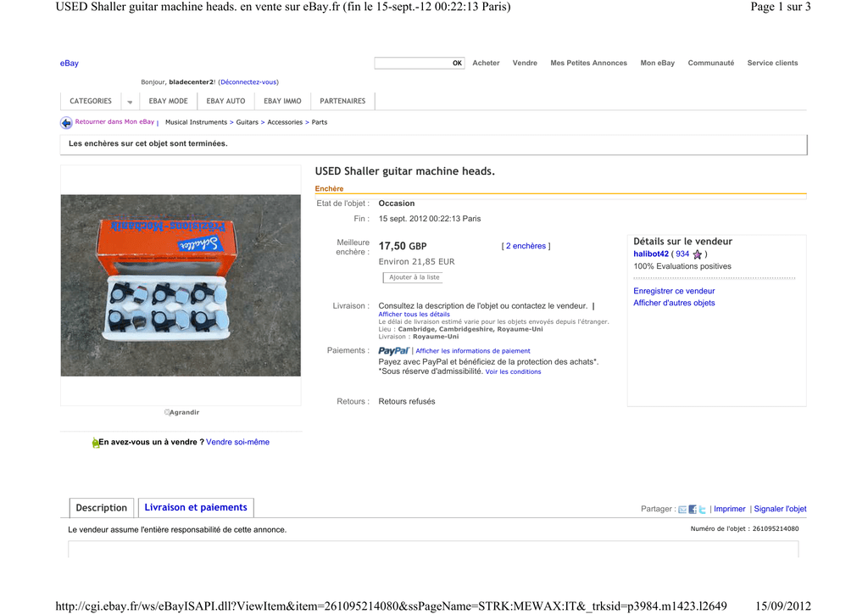Click the PayPal logo
Image resolution: width=868 pixels, height=614 pixels.
tap(393, 351)
